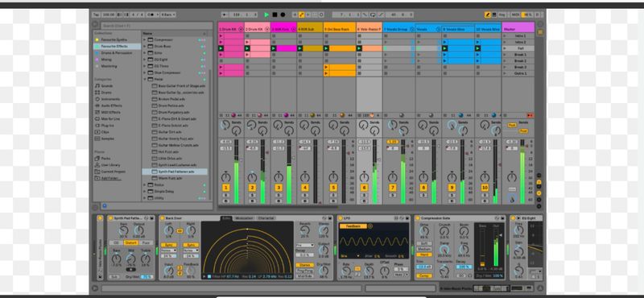Open the Samples category icon
644x298 pixels.
97,139
